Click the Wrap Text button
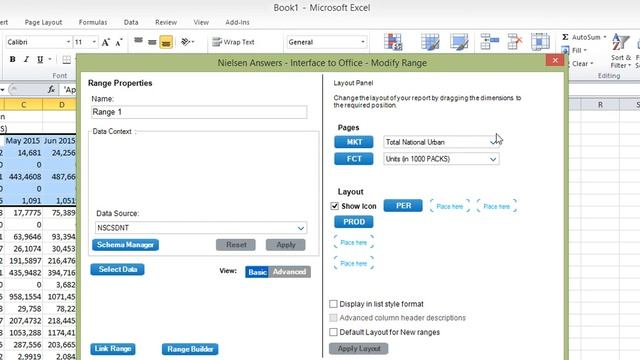 coord(233,42)
